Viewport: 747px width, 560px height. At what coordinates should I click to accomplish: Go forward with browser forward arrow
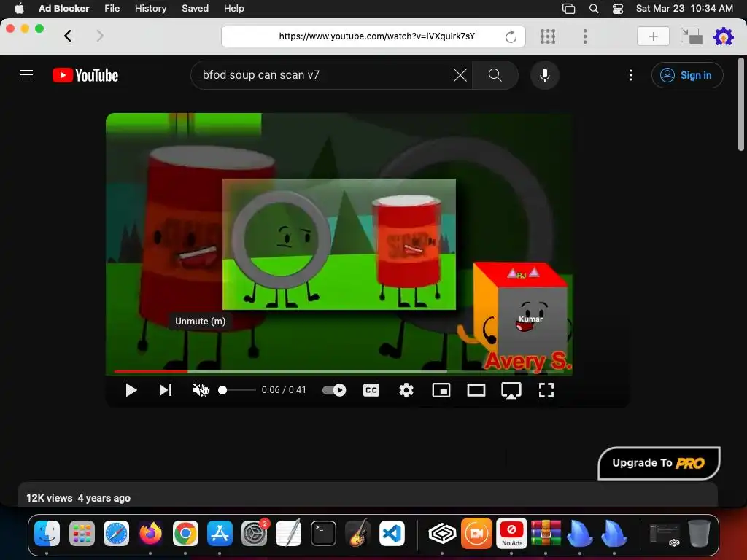click(x=99, y=36)
